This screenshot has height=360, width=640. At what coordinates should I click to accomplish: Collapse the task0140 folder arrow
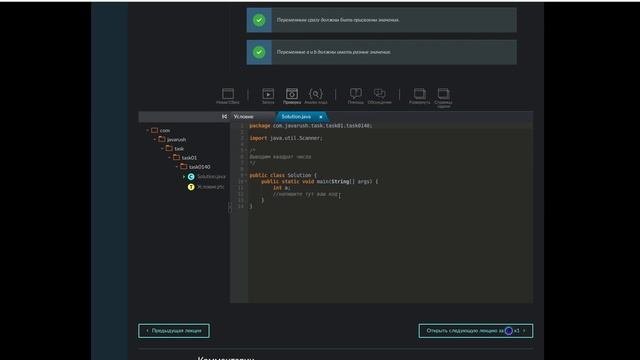(177, 167)
